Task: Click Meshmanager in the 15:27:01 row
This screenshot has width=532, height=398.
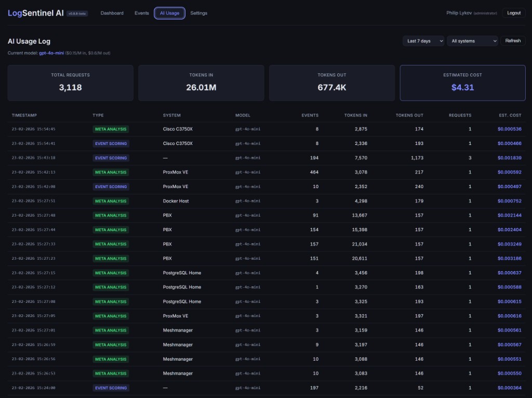Action: tap(178, 330)
